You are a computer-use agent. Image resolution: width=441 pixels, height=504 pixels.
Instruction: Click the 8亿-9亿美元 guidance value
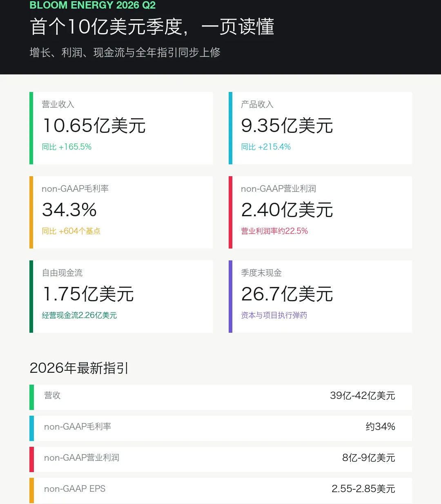pos(369,457)
